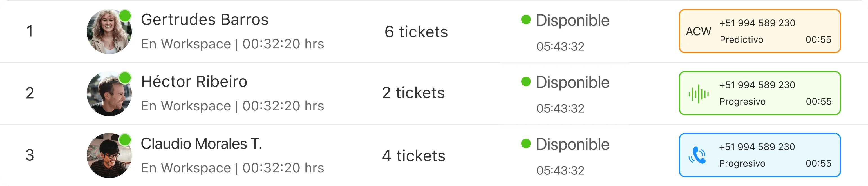Click Gertrudes Barros's profile photo
Viewport: 868px width, 186px height.
(109, 32)
